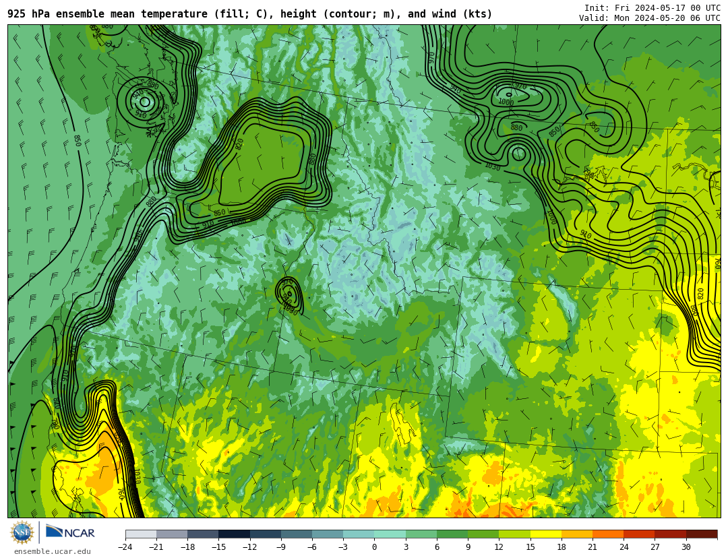Pick the red colorbar segment between 24 and 27
This screenshot has height=560, width=728.
(639, 534)
